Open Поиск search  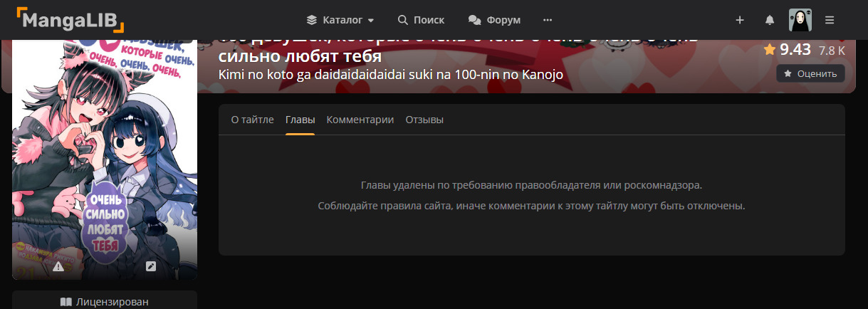421,20
